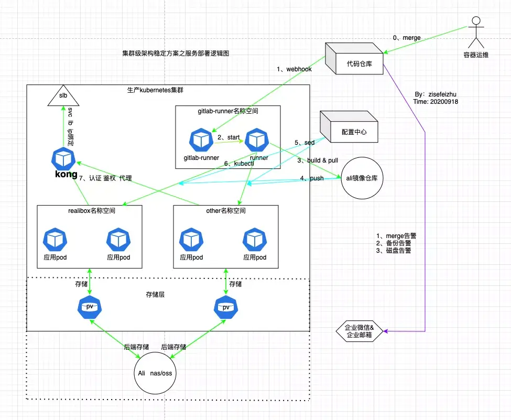Image resolution: width=511 pixels, height=420 pixels.
Task: Select the right pv storage icon
Action: (226, 307)
